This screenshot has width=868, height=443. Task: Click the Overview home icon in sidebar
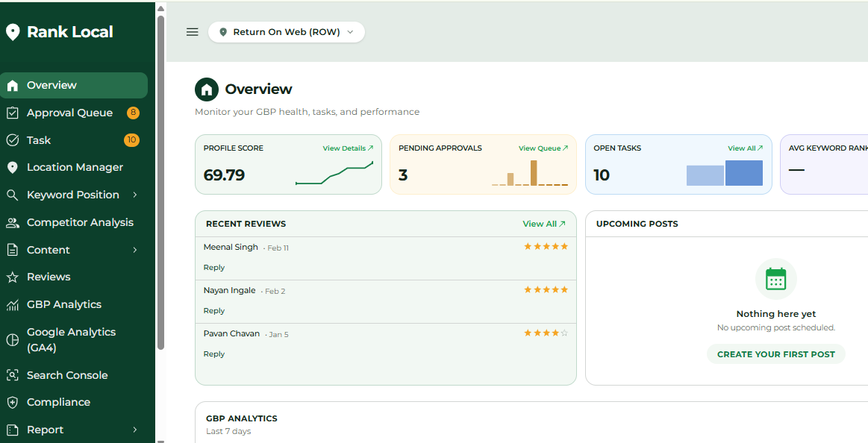[x=12, y=86]
